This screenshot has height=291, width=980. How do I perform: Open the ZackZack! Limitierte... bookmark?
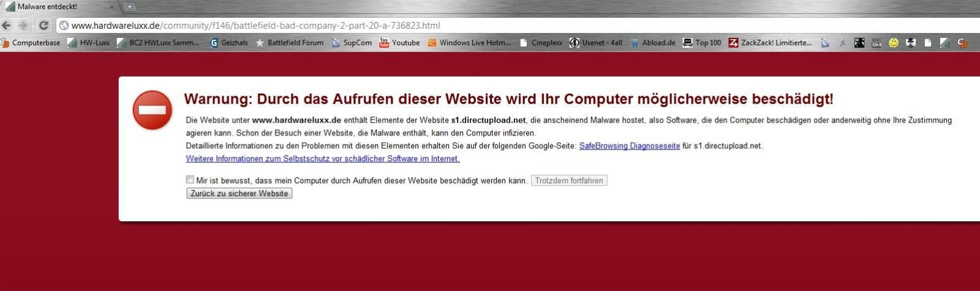coord(771,43)
